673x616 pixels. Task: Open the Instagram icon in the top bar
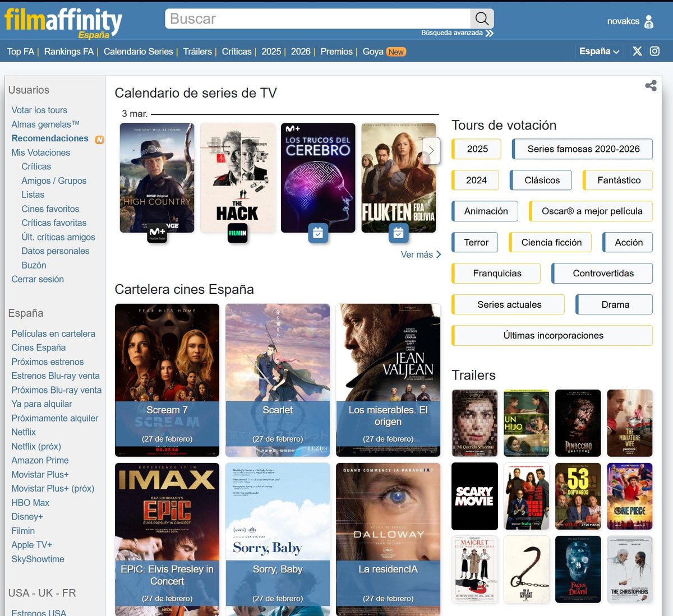pyautogui.click(x=654, y=51)
